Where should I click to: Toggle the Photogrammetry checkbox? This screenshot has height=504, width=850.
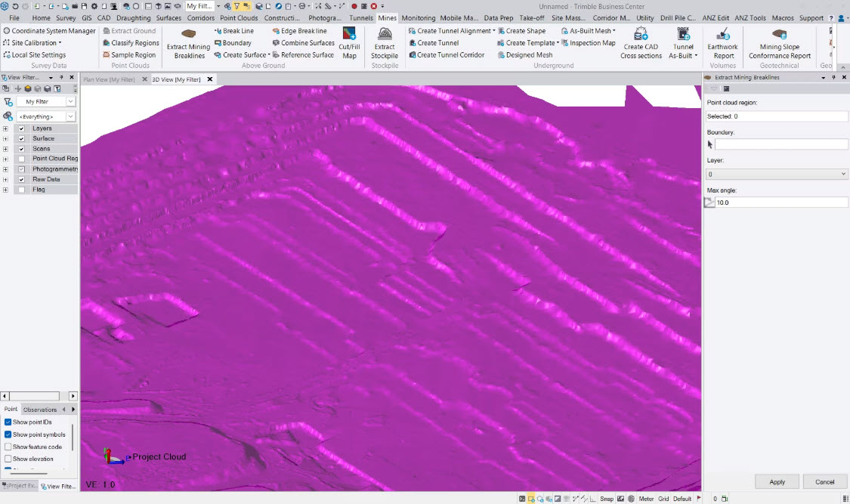pyautogui.click(x=22, y=169)
